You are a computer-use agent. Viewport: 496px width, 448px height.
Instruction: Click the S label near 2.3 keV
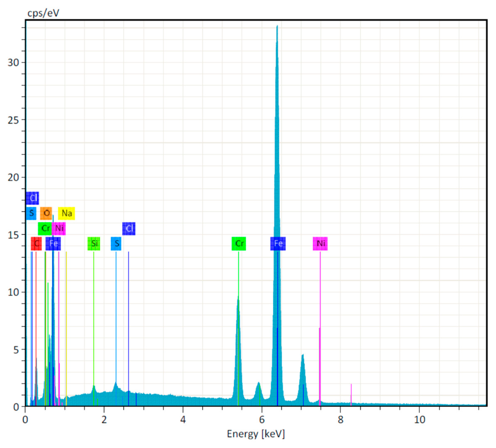coord(116,244)
